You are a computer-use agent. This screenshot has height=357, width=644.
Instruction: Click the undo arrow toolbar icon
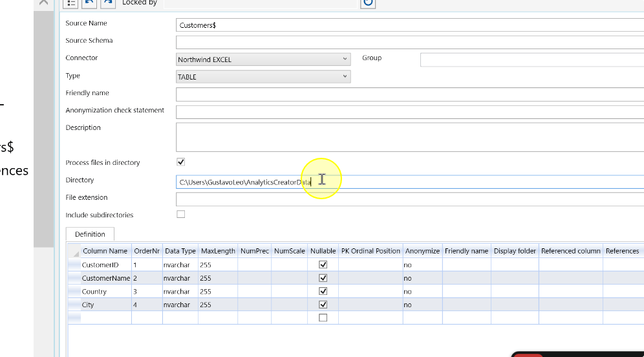pos(89,3)
